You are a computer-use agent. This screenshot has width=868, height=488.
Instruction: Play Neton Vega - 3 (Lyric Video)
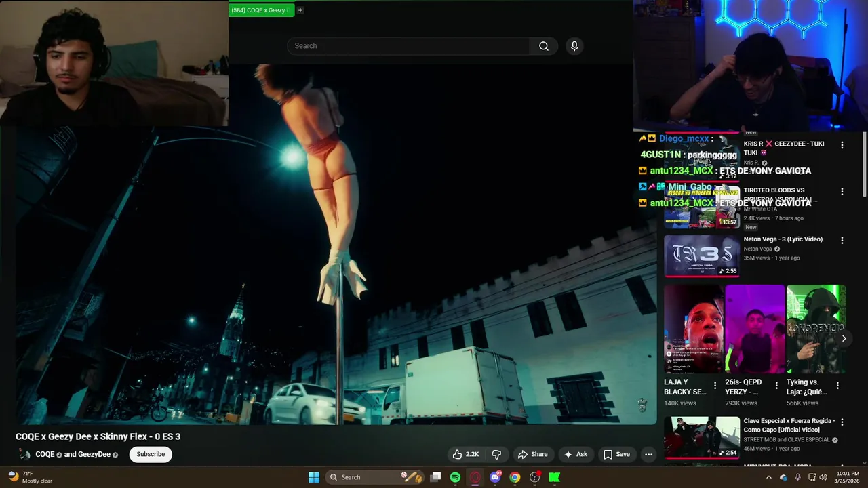(783, 239)
